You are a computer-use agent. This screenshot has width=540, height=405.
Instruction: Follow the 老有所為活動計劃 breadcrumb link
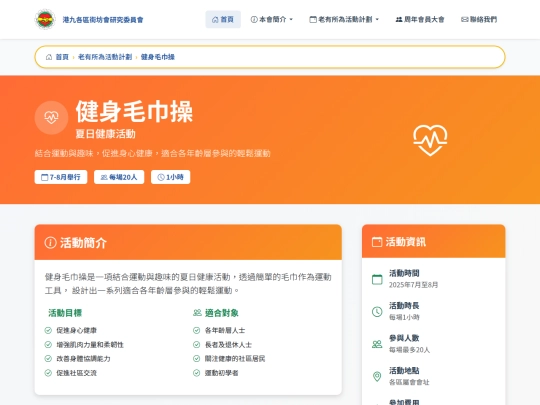point(105,57)
